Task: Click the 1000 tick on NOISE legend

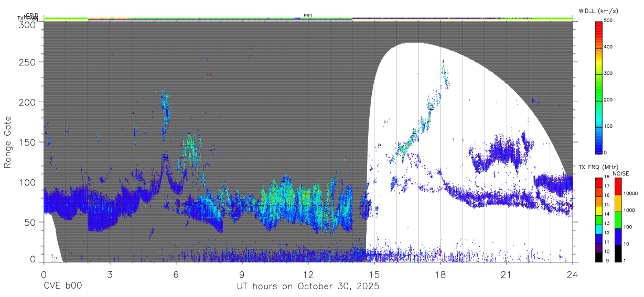Action: tap(629, 210)
